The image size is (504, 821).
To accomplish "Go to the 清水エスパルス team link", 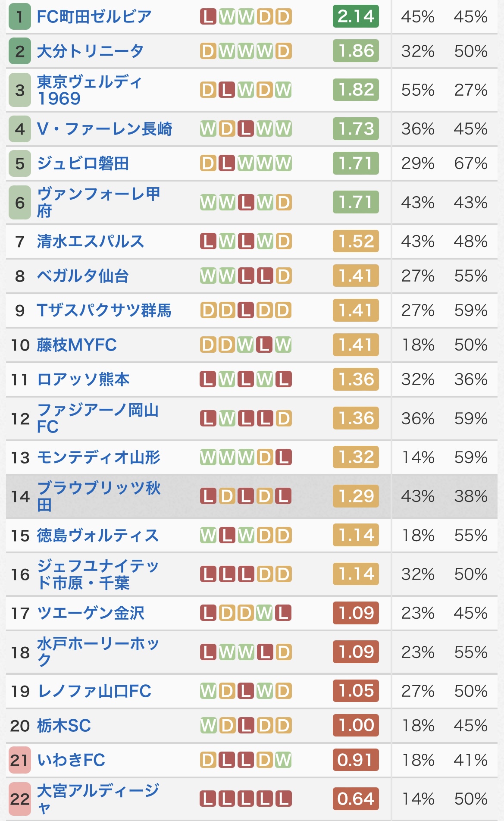I will [90, 241].
